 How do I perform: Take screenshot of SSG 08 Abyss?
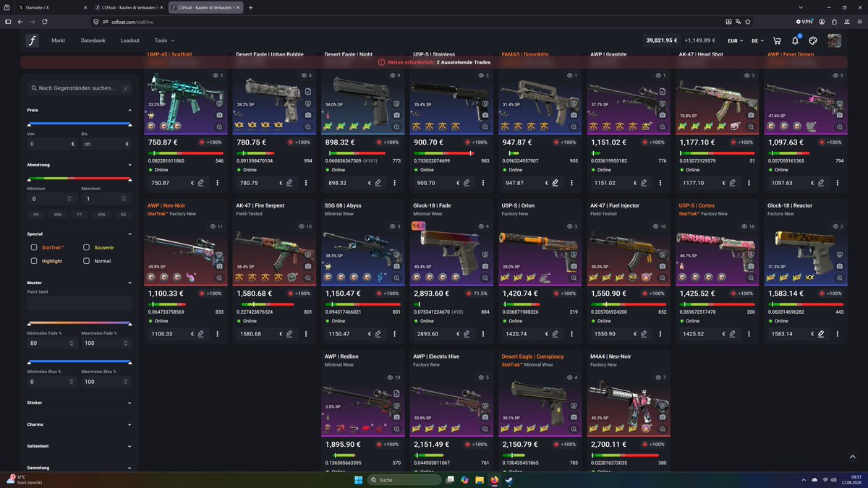point(396,266)
